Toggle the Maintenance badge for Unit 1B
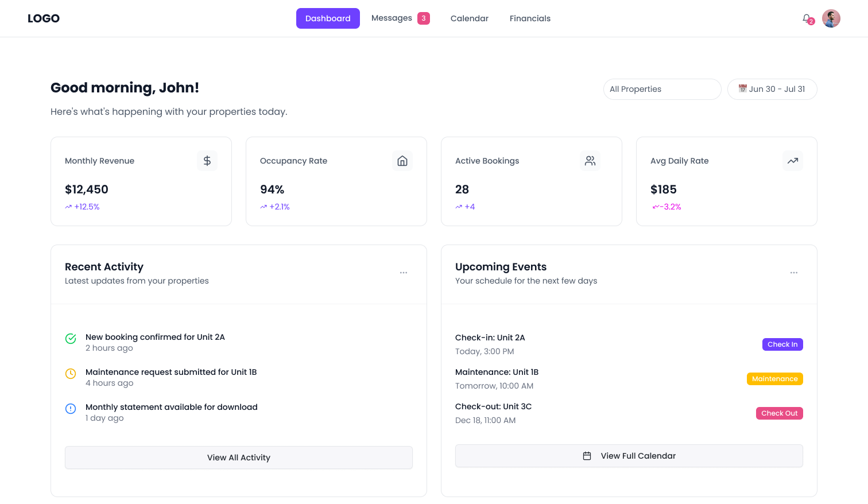868x504 pixels. coord(775,378)
